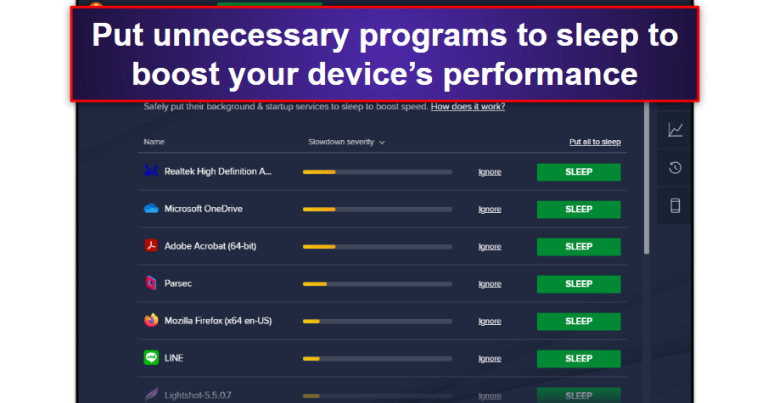Select the Parsec app icon

[151, 283]
